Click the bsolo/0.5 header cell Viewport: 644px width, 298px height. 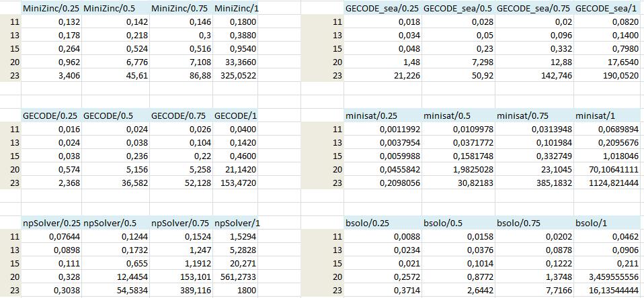tap(458, 223)
